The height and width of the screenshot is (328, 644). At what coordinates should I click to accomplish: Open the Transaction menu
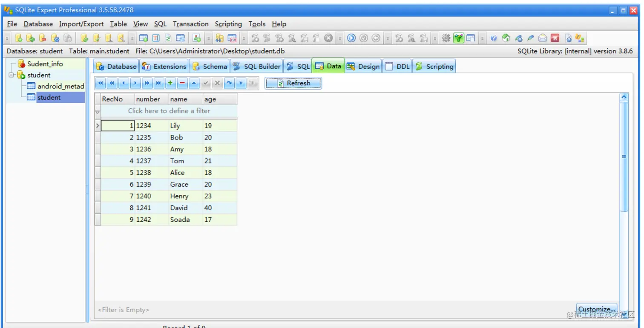[x=191, y=24]
